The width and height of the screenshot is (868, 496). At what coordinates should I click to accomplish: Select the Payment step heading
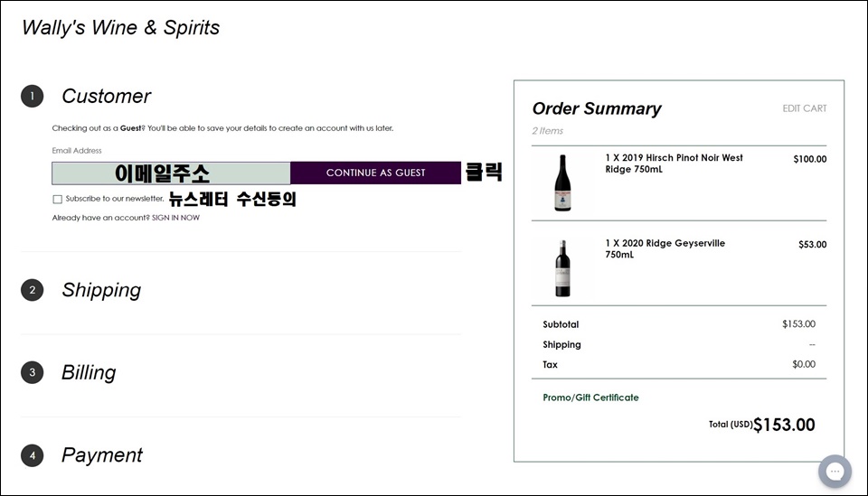tap(102, 455)
